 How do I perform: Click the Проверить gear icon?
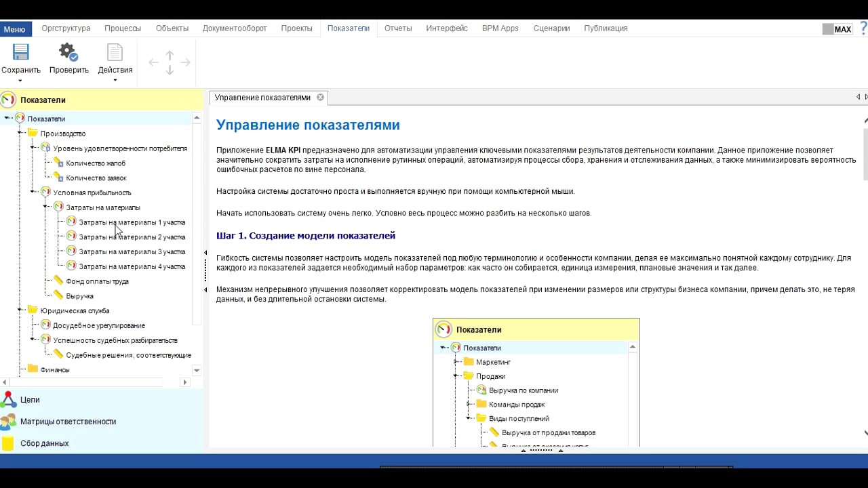coord(68,52)
